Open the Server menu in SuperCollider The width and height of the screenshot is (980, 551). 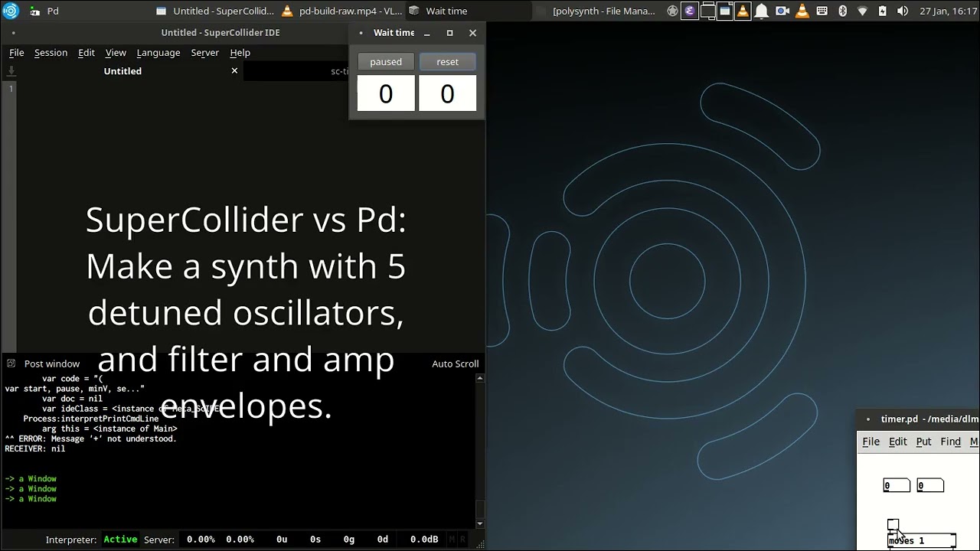point(204,53)
